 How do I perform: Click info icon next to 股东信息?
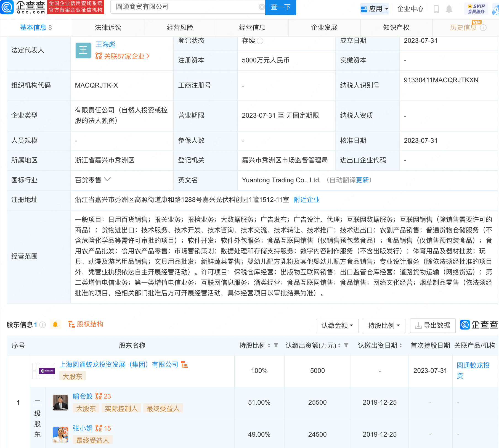tap(43, 325)
